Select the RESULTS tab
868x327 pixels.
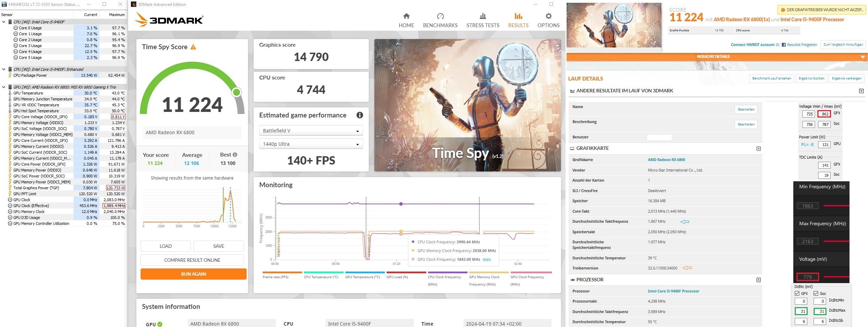[518, 21]
